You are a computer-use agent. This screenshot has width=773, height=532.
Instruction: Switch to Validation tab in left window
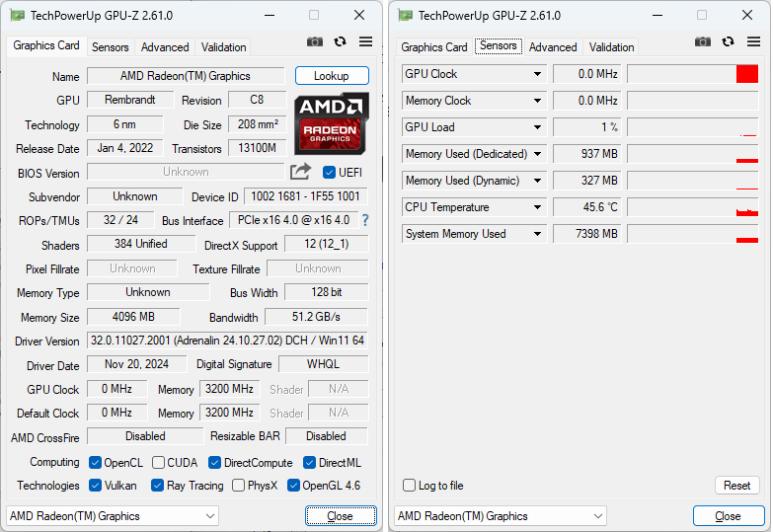click(223, 47)
